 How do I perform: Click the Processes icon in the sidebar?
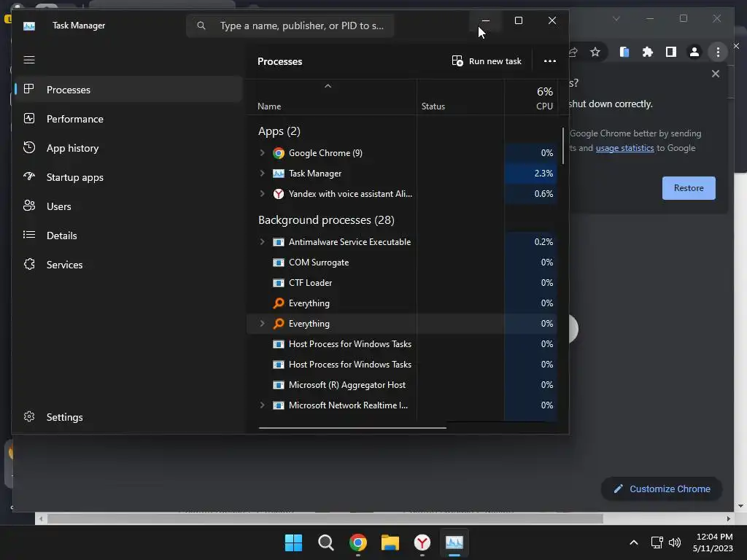click(x=29, y=89)
